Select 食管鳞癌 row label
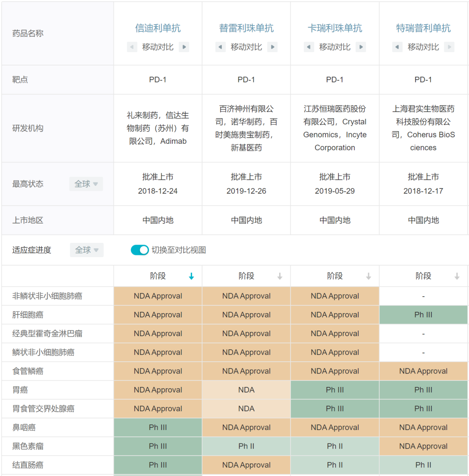Screen dimensions: 469x476 28,371
